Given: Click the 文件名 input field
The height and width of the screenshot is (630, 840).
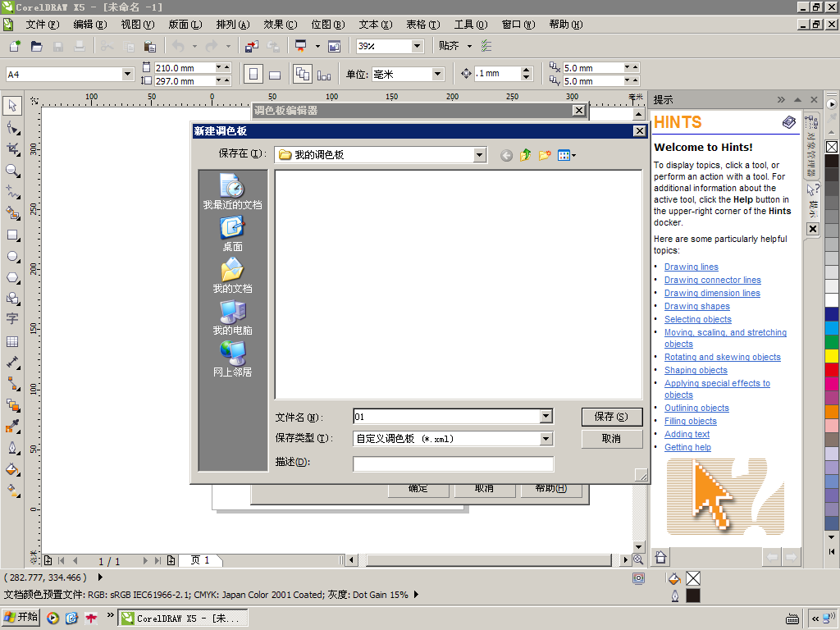Looking at the screenshot, I should pos(447,417).
